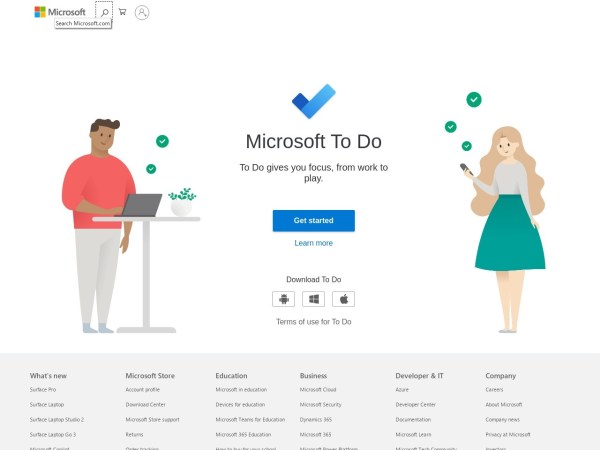Click the Get started button
Viewport: 600px width, 450px height.
[314, 221]
